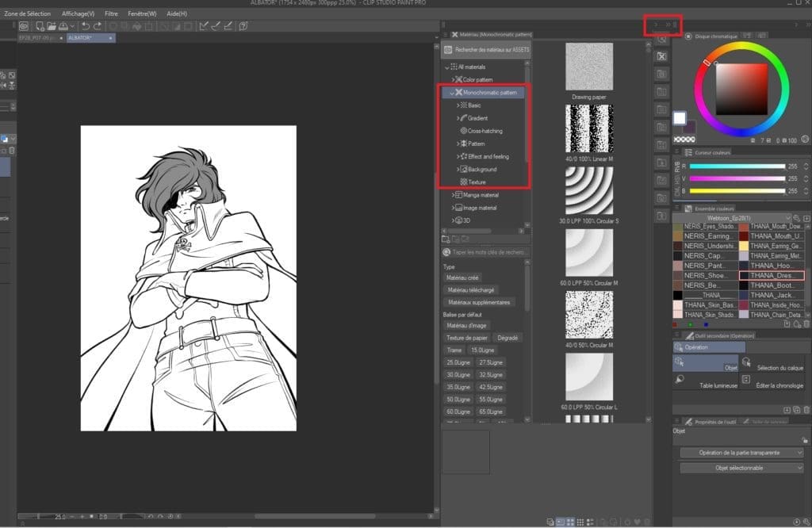The image size is (812, 528).
Task: Switch material list to detail view
Action: 590,522
